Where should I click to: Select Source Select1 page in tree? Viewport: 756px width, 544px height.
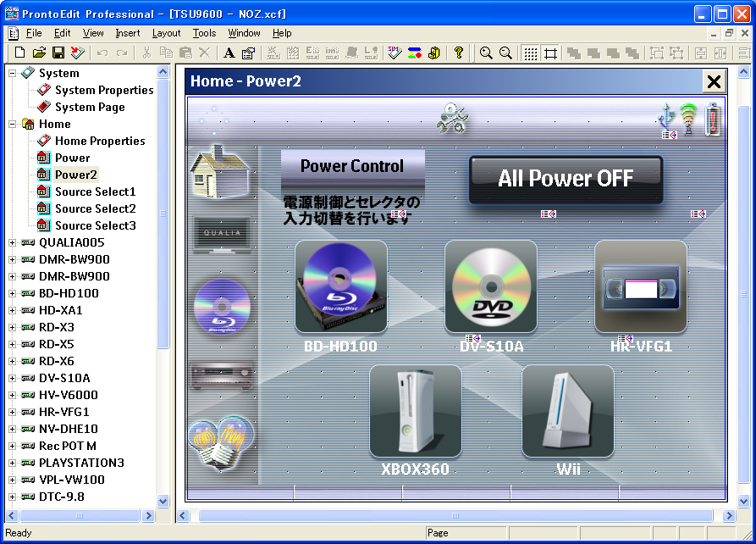click(x=95, y=192)
